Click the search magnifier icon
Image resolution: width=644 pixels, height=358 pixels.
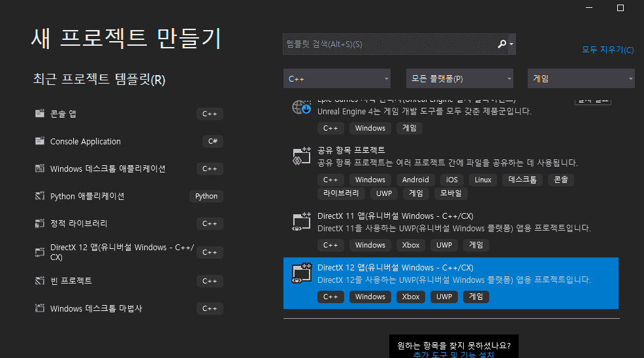(x=502, y=44)
